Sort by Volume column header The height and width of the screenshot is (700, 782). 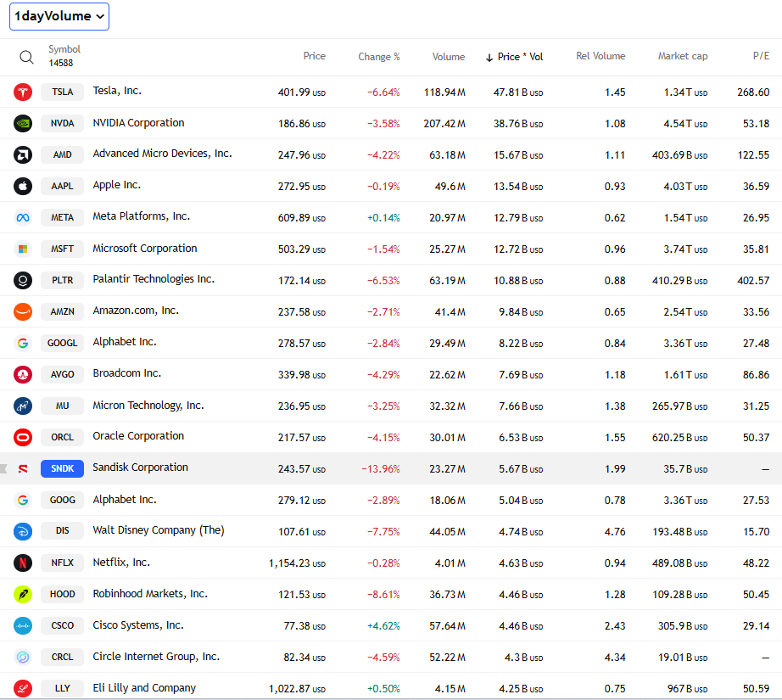click(449, 56)
